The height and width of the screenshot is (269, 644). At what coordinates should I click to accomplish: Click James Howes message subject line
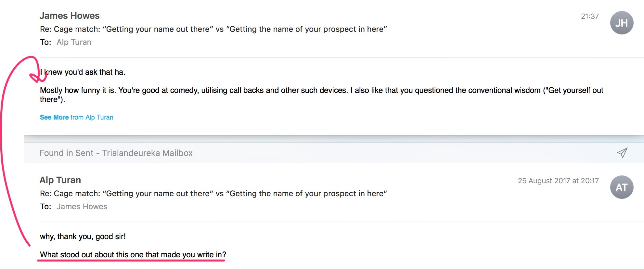[x=213, y=29]
